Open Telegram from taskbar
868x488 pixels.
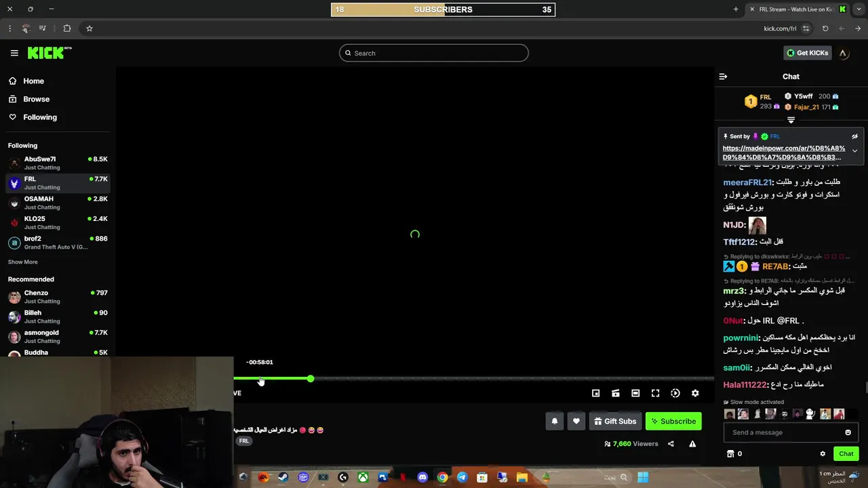pos(462,477)
